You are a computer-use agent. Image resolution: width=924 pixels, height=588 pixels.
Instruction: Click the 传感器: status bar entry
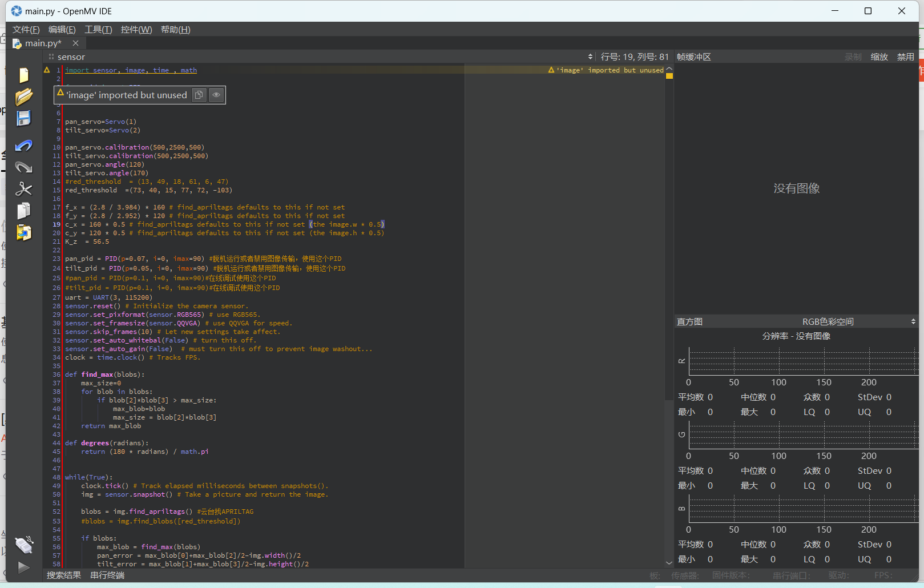point(685,575)
